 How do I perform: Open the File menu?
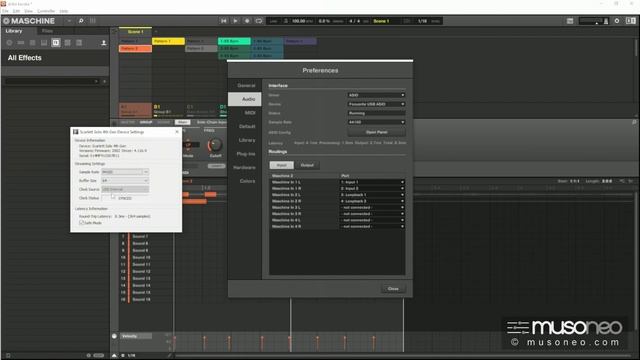[x=5, y=11]
